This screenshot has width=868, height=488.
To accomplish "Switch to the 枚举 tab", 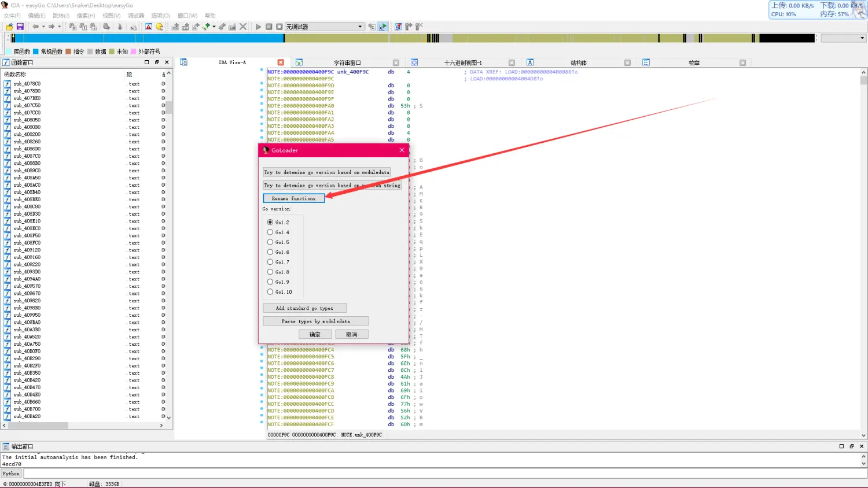I will (694, 62).
